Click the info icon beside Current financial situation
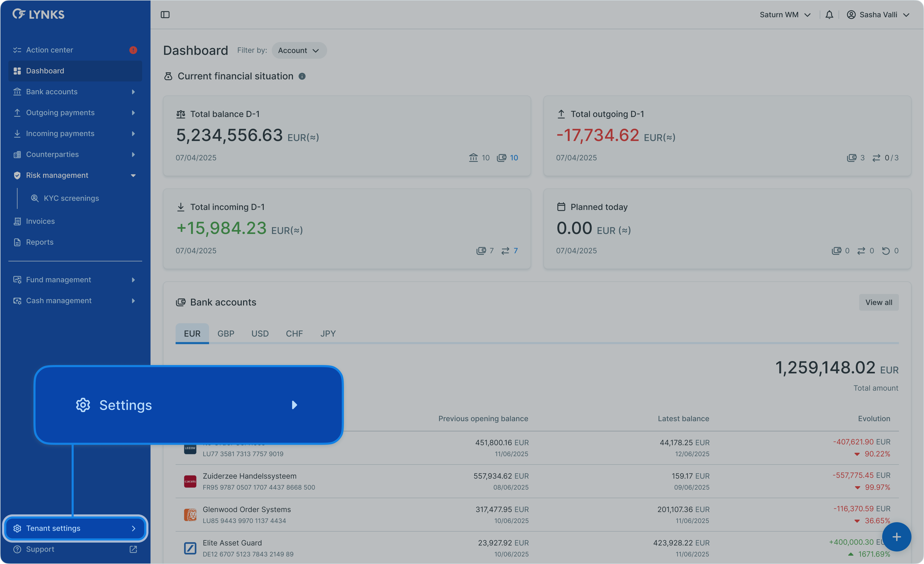Viewport: 924px width, 564px height. click(x=302, y=77)
